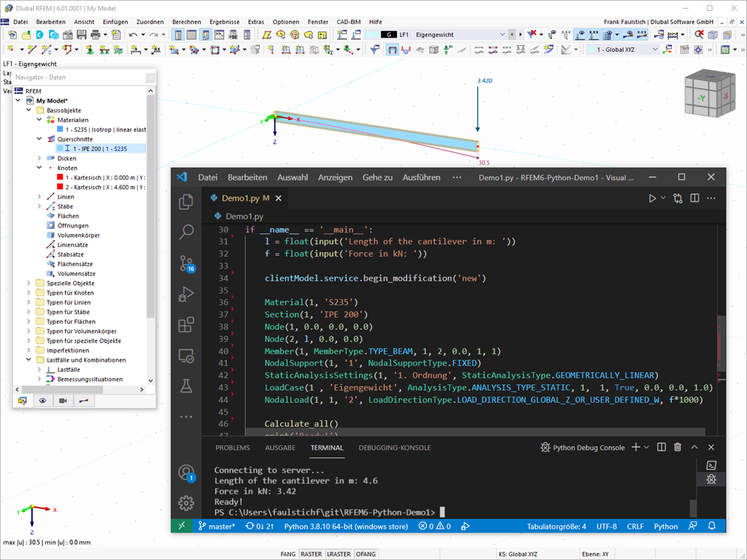Toggle RASTER in the status bar
The height and width of the screenshot is (560, 747).
(x=311, y=554)
